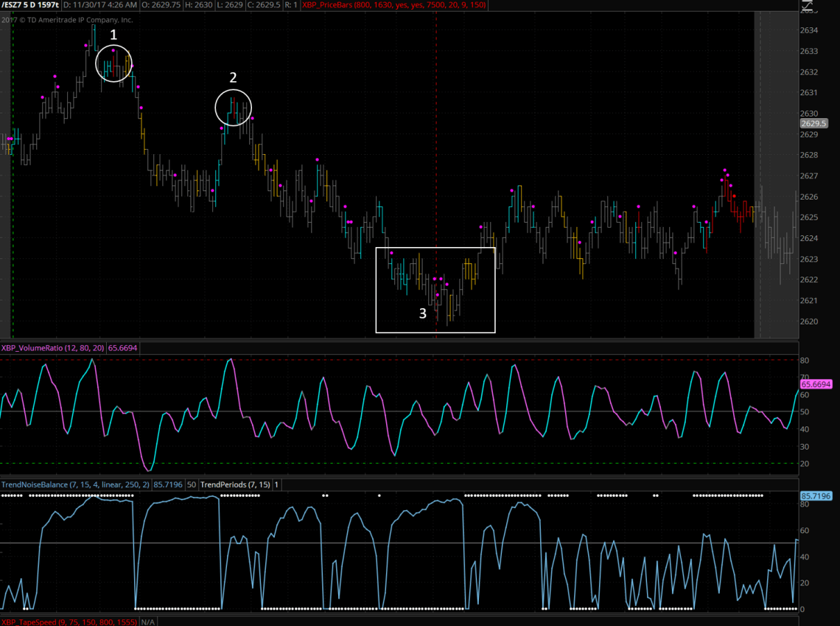Click the 2629.5 current price bubble

[x=813, y=124]
